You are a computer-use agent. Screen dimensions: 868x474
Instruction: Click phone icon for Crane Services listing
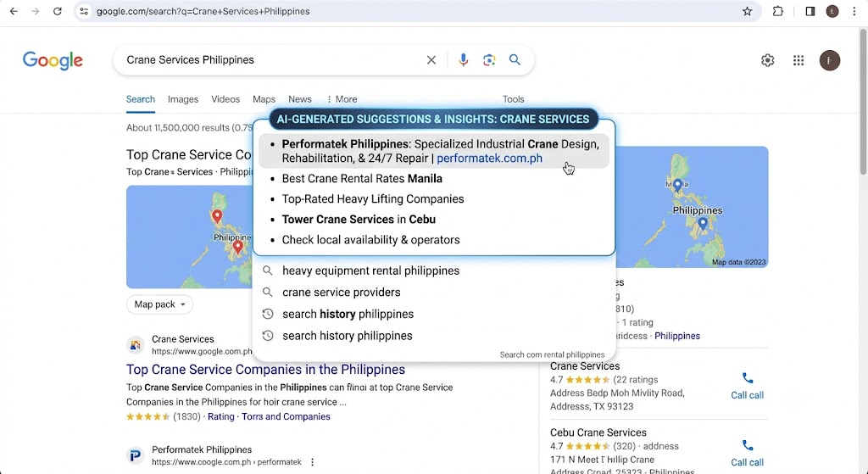pyautogui.click(x=748, y=378)
